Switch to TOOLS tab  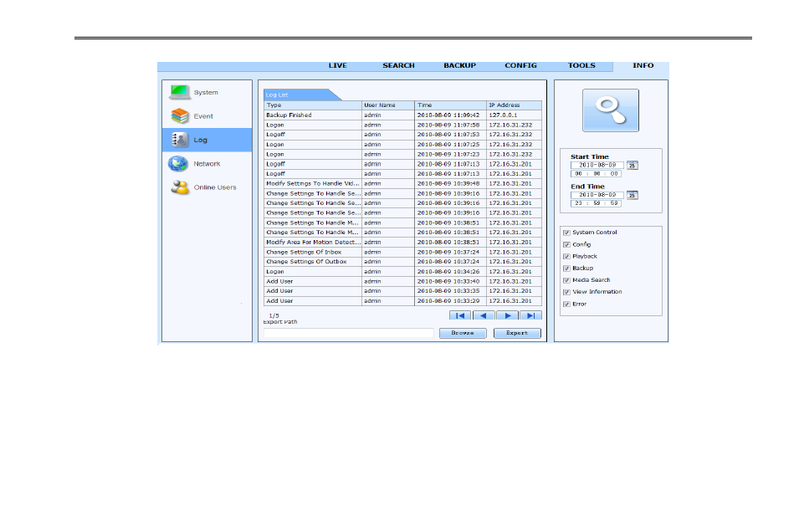tap(581, 66)
